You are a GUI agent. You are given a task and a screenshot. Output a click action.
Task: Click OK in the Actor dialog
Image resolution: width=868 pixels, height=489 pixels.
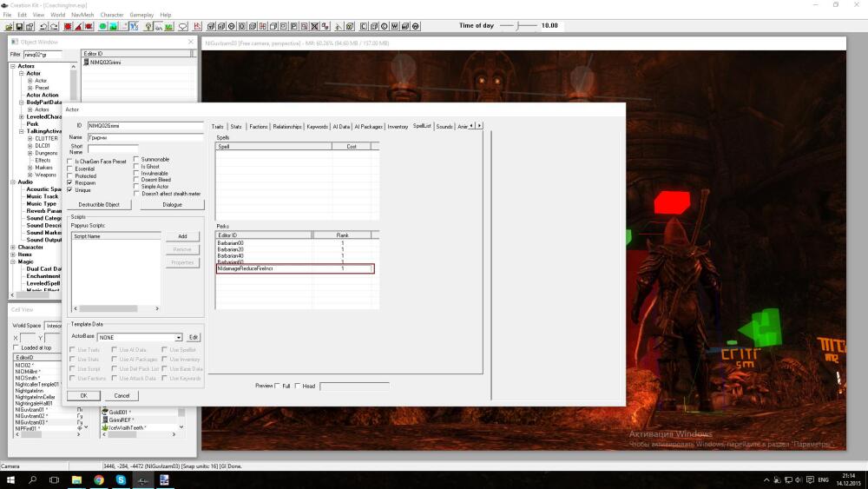point(83,396)
